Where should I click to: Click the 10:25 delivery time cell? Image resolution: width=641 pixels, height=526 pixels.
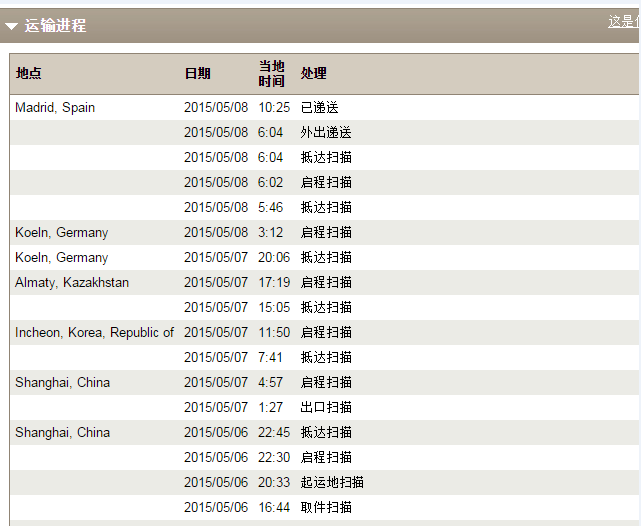coord(274,108)
